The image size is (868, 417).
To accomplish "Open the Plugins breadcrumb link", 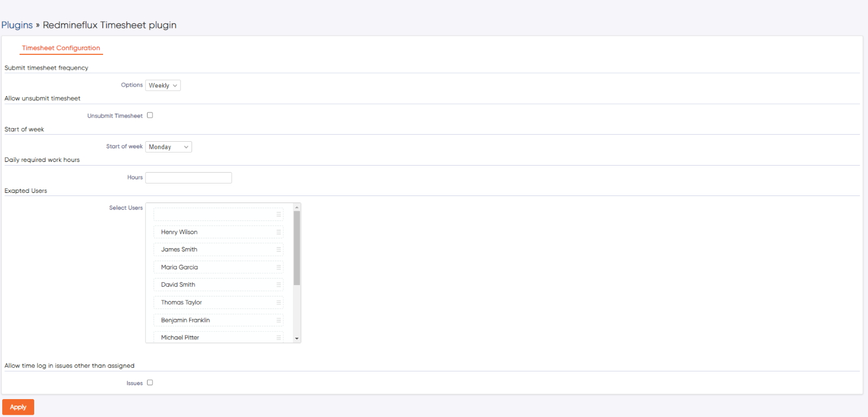I will (x=17, y=25).
